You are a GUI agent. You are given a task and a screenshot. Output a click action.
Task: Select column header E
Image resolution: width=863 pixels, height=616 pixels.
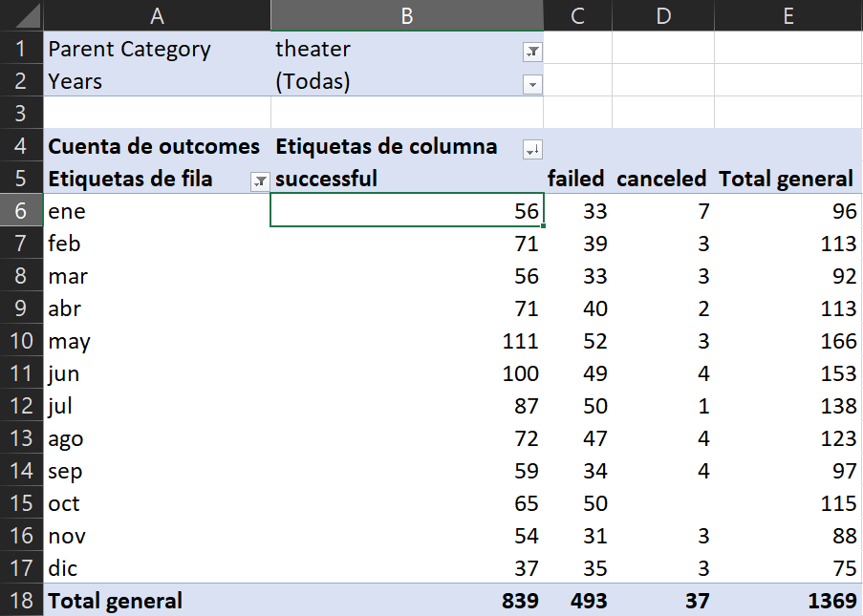(787, 15)
